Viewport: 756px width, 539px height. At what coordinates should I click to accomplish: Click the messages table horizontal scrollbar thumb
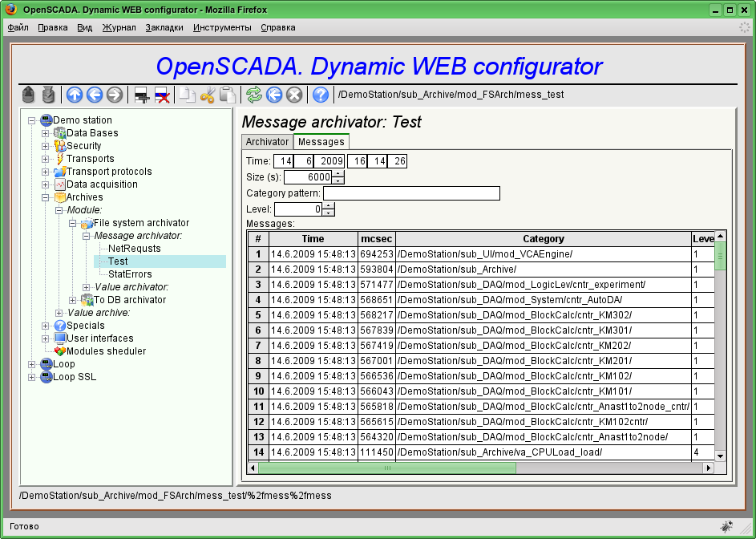click(x=387, y=468)
